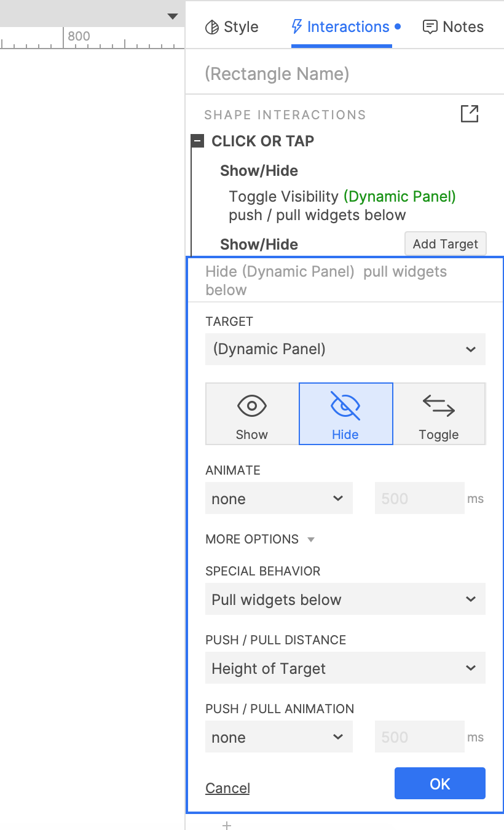Open the Animate type dropdown

(x=278, y=499)
